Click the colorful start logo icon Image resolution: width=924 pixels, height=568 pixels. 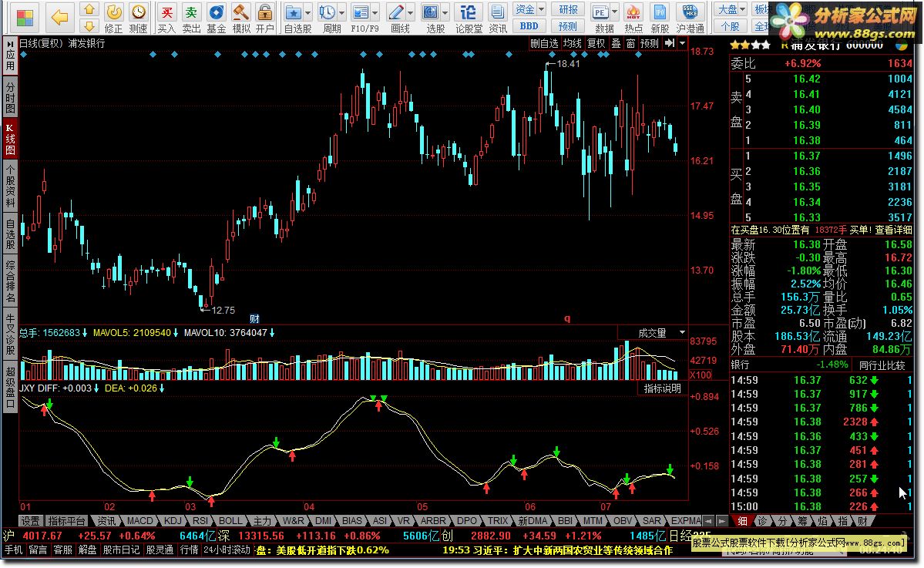tap(25, 18)
